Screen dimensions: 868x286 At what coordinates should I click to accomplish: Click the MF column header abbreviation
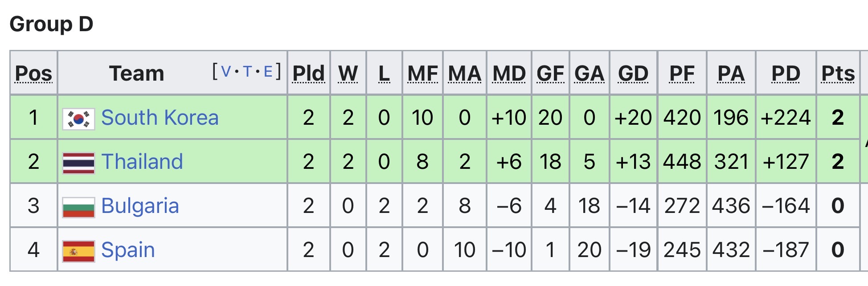pos(422,74)
